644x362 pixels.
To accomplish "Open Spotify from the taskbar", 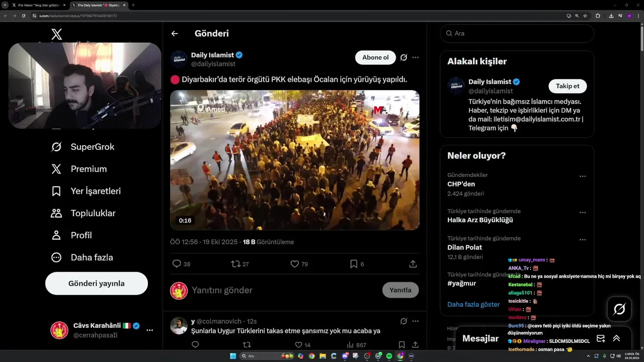I will pos(389,356).
